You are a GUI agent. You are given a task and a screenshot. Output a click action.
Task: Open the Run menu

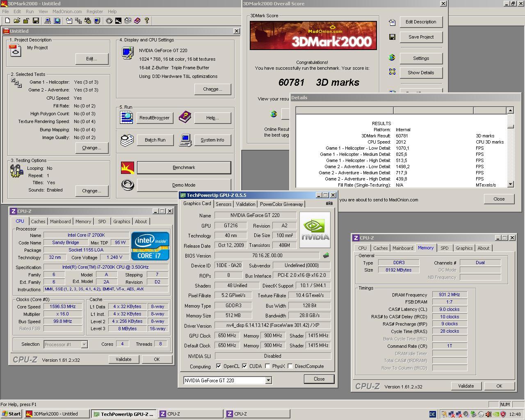[30, 11]
